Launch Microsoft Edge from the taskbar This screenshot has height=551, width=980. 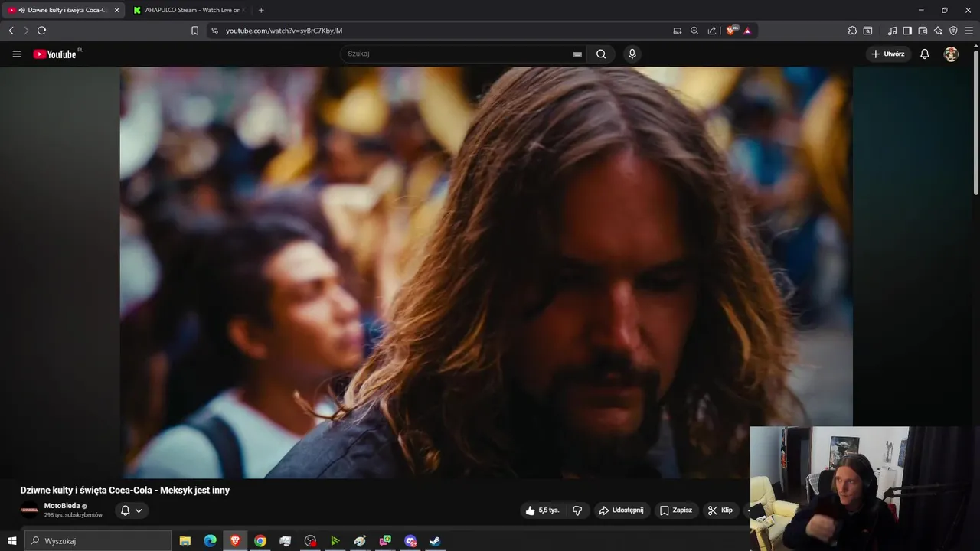pyautogui.click(x=210, y=541)
